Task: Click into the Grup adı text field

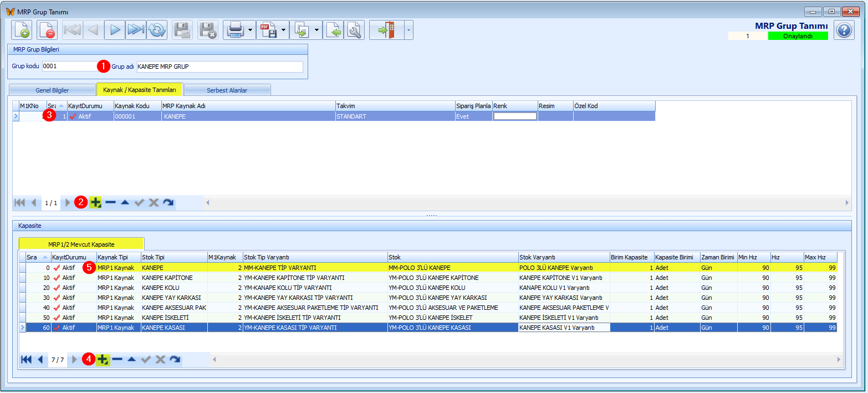Action: tap(220, 67)
